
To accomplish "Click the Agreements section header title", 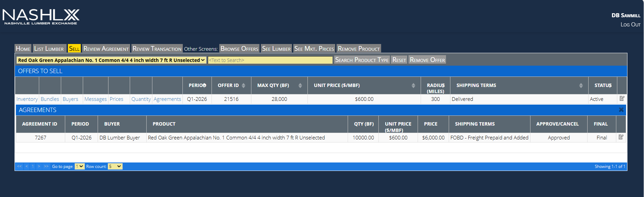I will pyautogui.click(x=38, y=110).
